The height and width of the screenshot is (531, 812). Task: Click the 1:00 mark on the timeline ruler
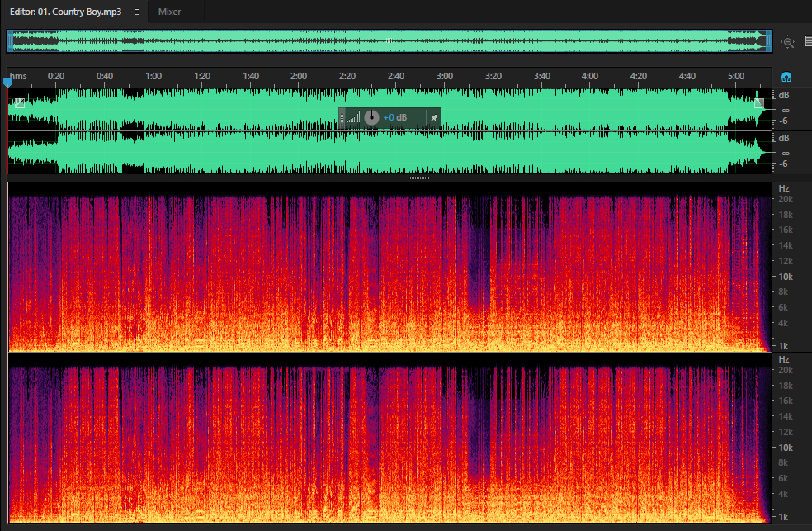tap(153, 76)
